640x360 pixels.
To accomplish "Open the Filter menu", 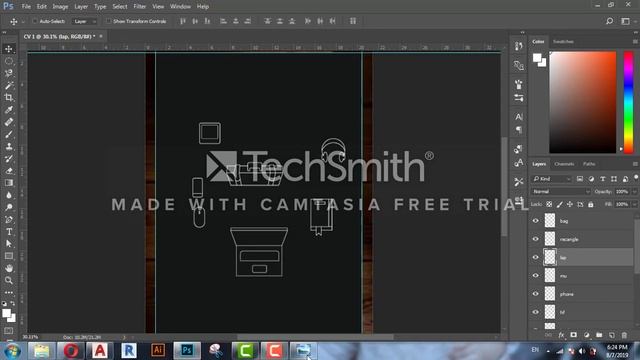I will click(x=139, y=7).
